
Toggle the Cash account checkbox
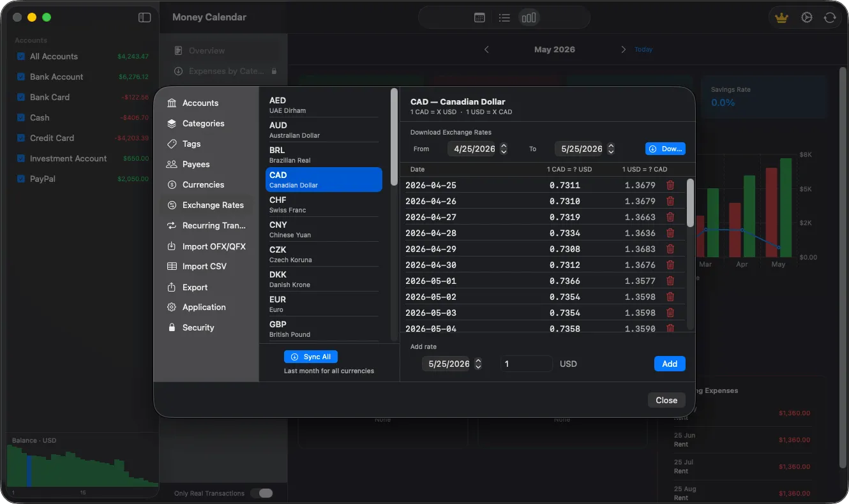pos(21,117)
